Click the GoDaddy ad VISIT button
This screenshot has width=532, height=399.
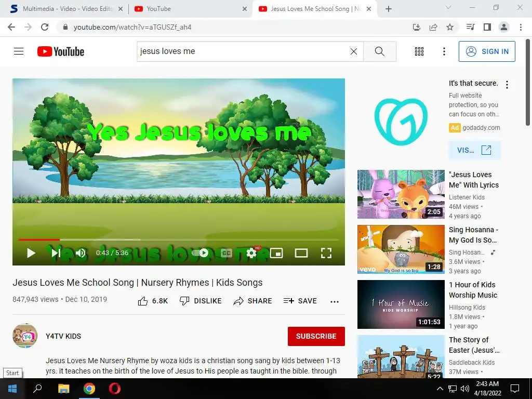pos(474,150)
